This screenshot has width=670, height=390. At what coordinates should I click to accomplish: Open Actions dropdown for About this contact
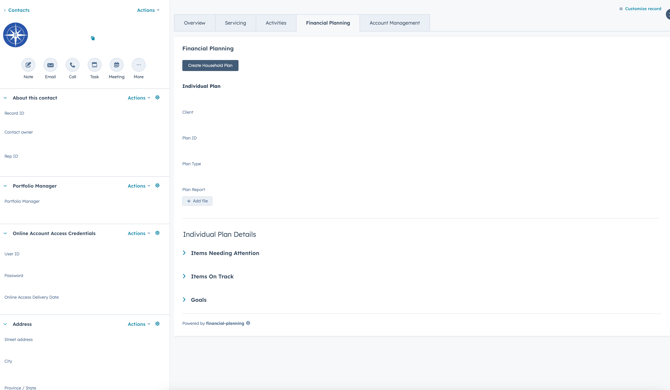tap(139, 98)
